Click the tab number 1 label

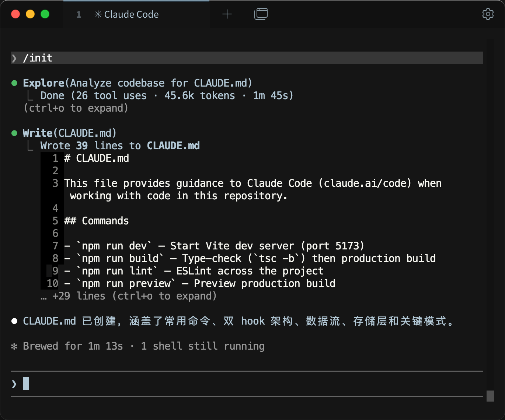click(79, 14)
